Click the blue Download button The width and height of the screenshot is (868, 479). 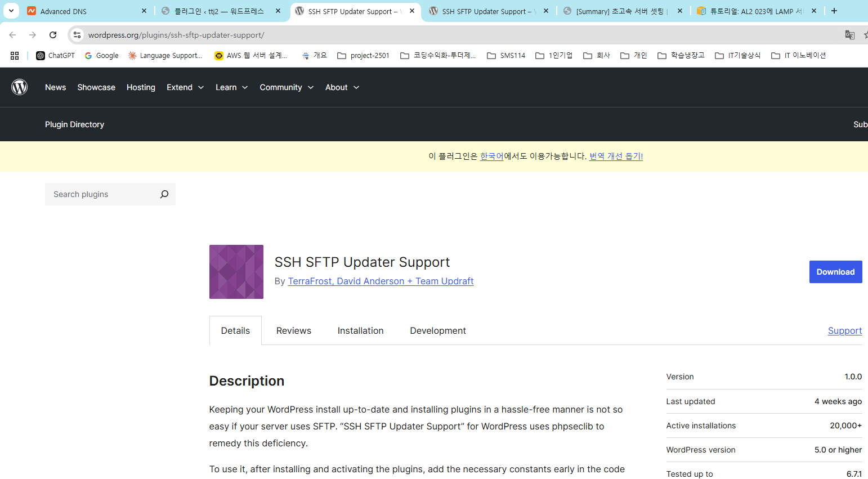(835, 272)
